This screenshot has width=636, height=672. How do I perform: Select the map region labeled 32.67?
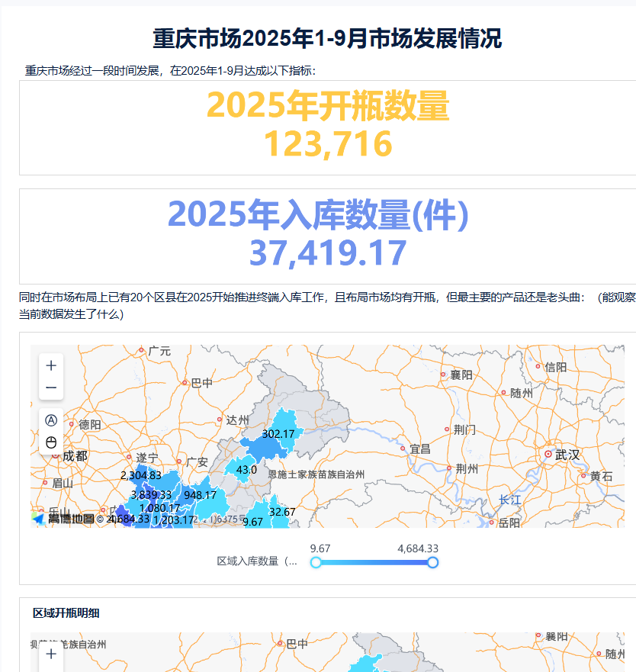click(x=281, y=511)
